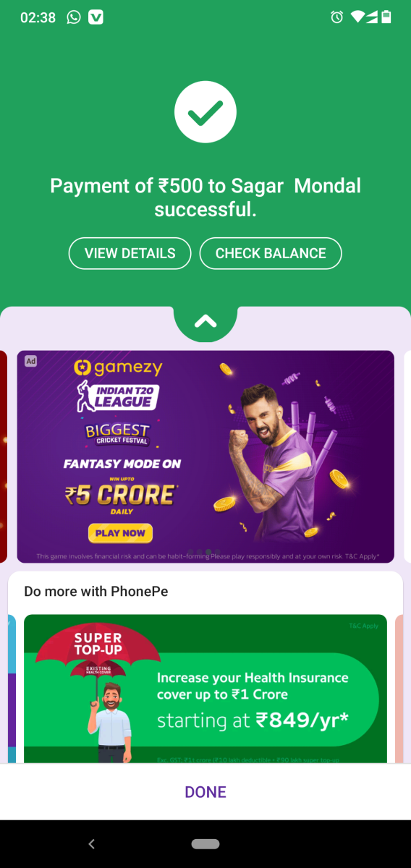The width and height of the screenshot is (411, 868).
Task: Tap the Android home pill
Action: click(205, 843)
